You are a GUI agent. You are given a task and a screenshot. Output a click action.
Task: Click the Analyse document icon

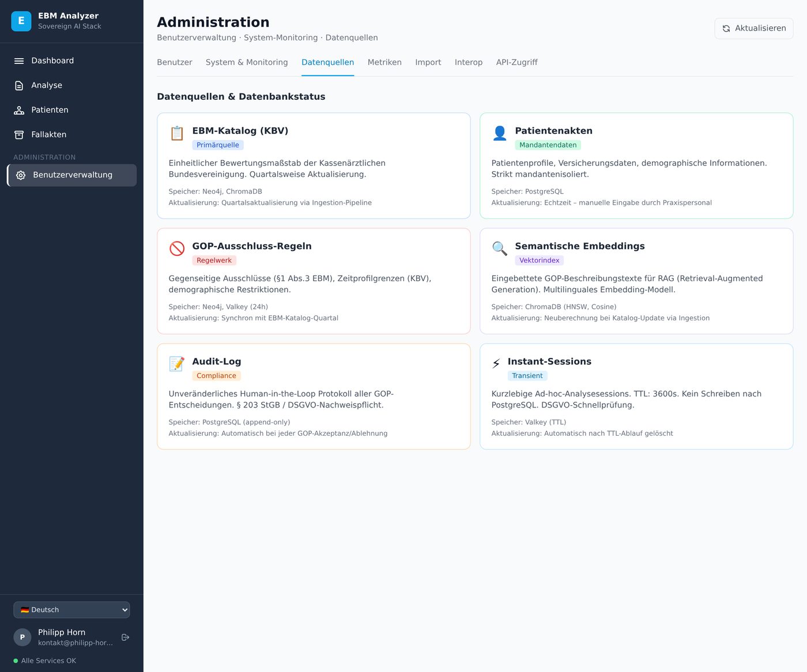click(19, 85)
